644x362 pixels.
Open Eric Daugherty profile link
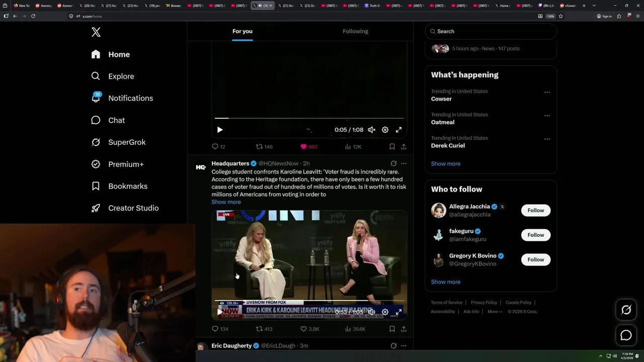231,346
